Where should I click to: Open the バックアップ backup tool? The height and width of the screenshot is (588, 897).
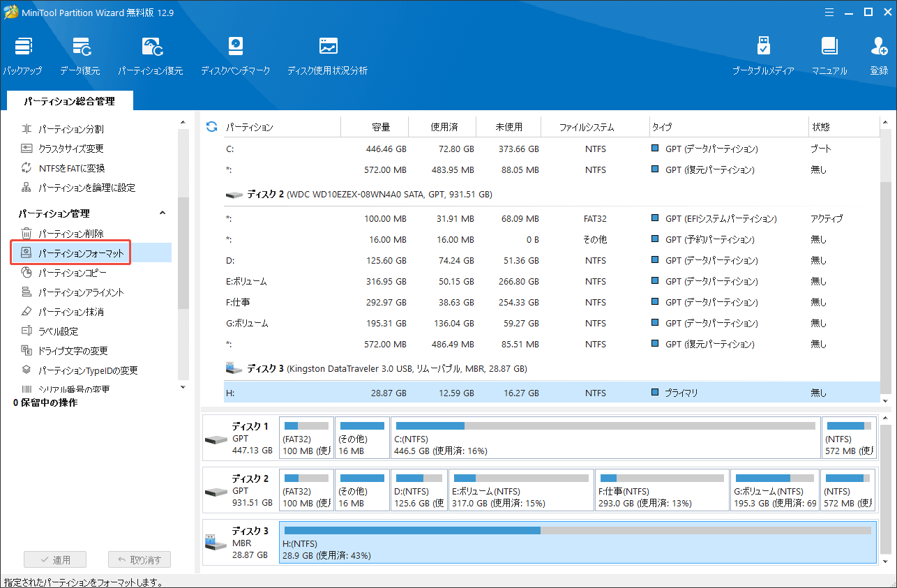(22, 56)
